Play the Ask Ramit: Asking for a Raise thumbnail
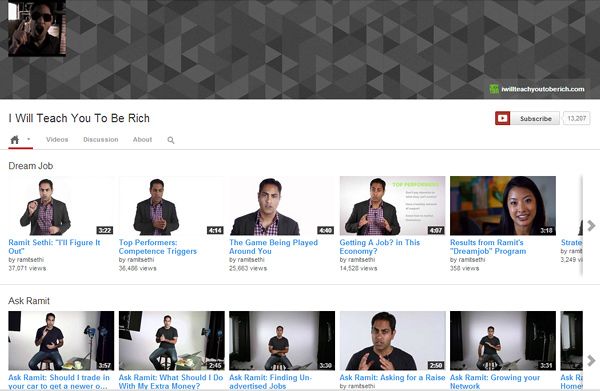600x391 pixels. 392,340
